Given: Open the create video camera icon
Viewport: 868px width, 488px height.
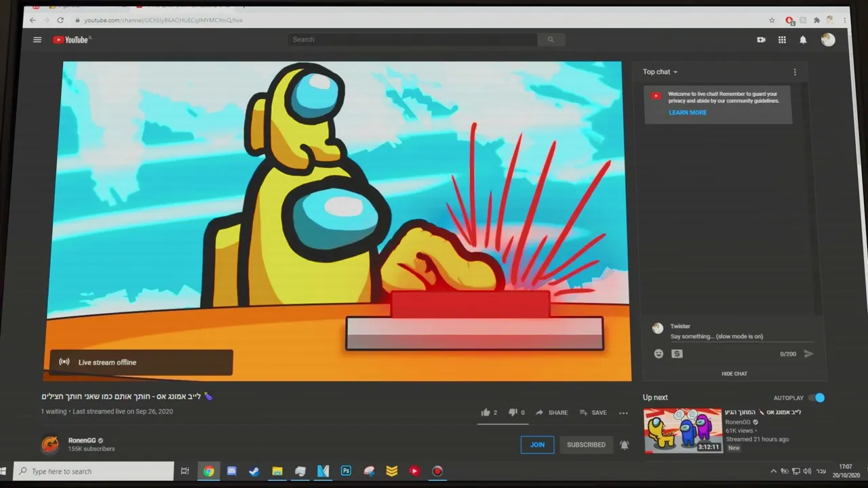Looking at the screenshot, I should tap(761, 40).
